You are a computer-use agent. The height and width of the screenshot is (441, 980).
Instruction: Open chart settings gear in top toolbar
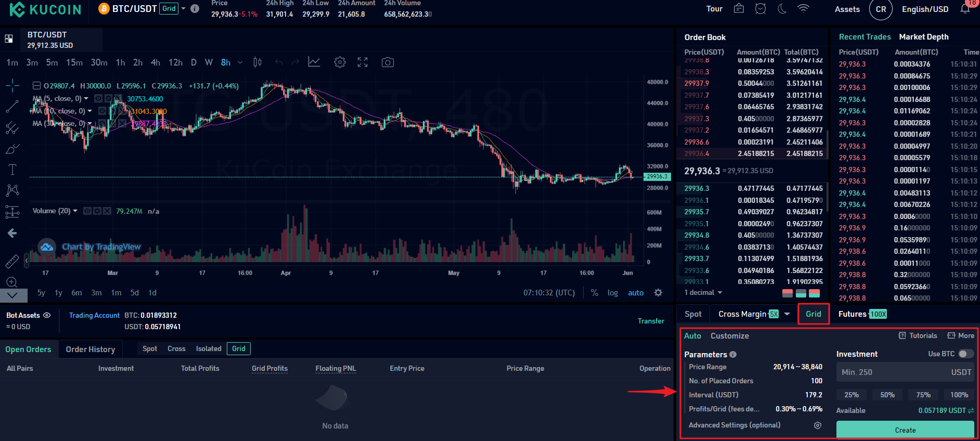(x=340, y=62)
